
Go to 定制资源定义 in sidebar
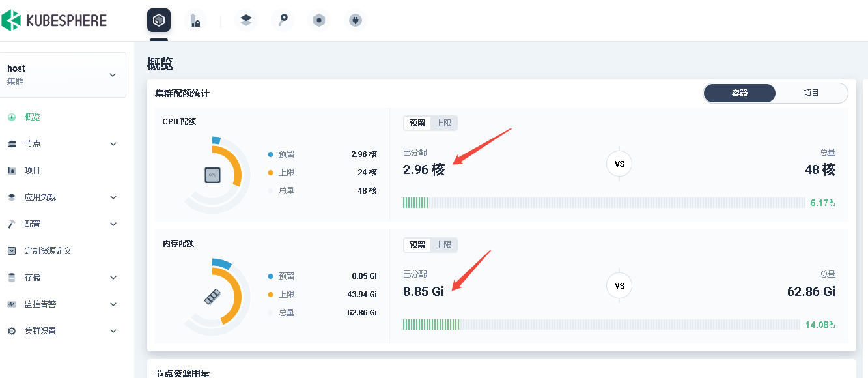coord(48,251)
